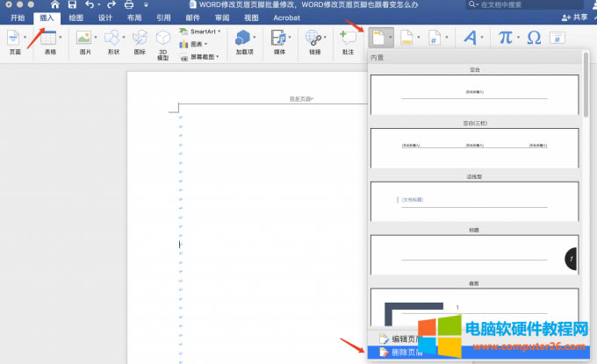Click the 链接 (Links) globe icon
Viewport: 597px width, 364px height.
pyautogui.click(x=313, y=38)
